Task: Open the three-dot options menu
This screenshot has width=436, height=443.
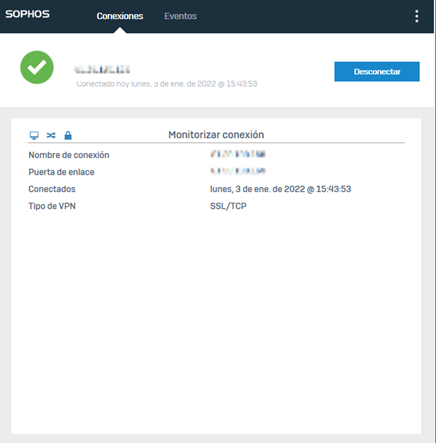Action: (x=417, y=16)
